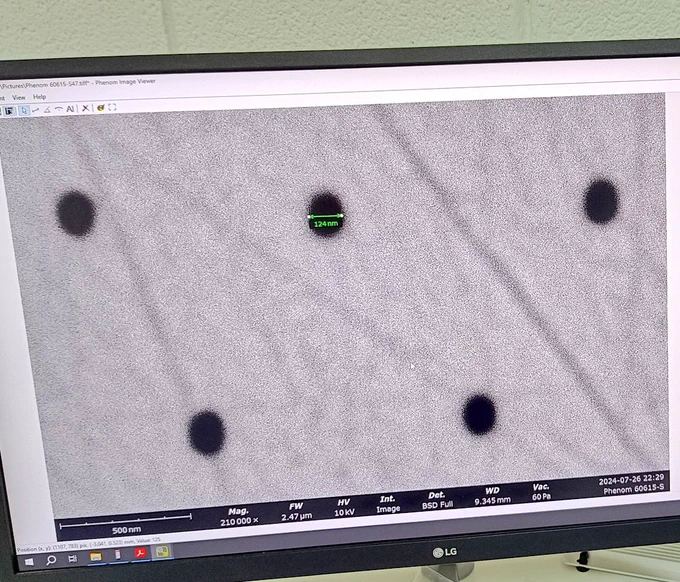The width and height of the screenshot is (680, 582).
Task: Click the 'Phenom 60615-S' databar label
Action: [634, 489]
